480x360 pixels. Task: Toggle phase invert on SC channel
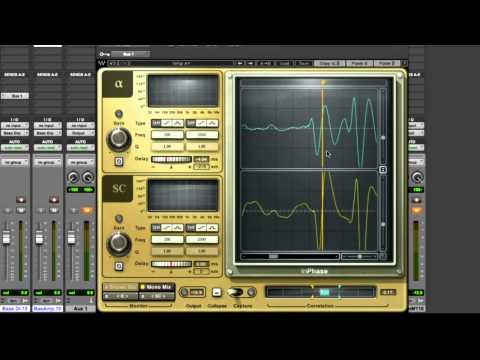tap(119, 266)
